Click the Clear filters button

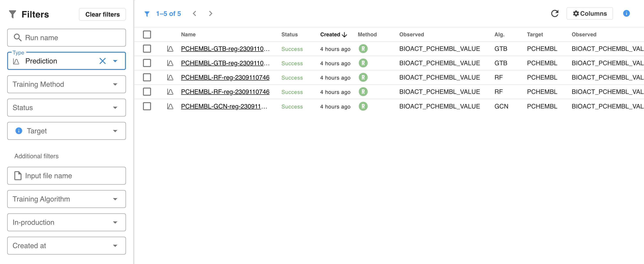click(102, 15)
